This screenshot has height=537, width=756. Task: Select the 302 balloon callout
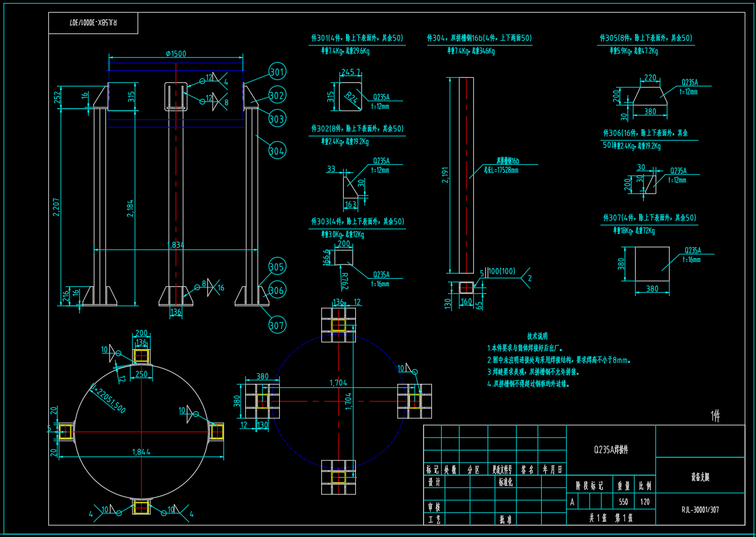click(x=277, y=96)
